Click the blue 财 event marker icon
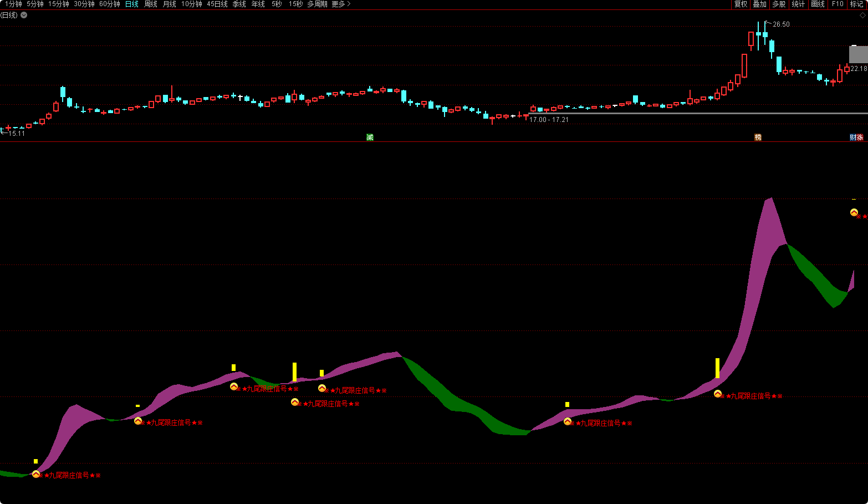The width and height of the screenshot is (868, 504). click(853, 138)
